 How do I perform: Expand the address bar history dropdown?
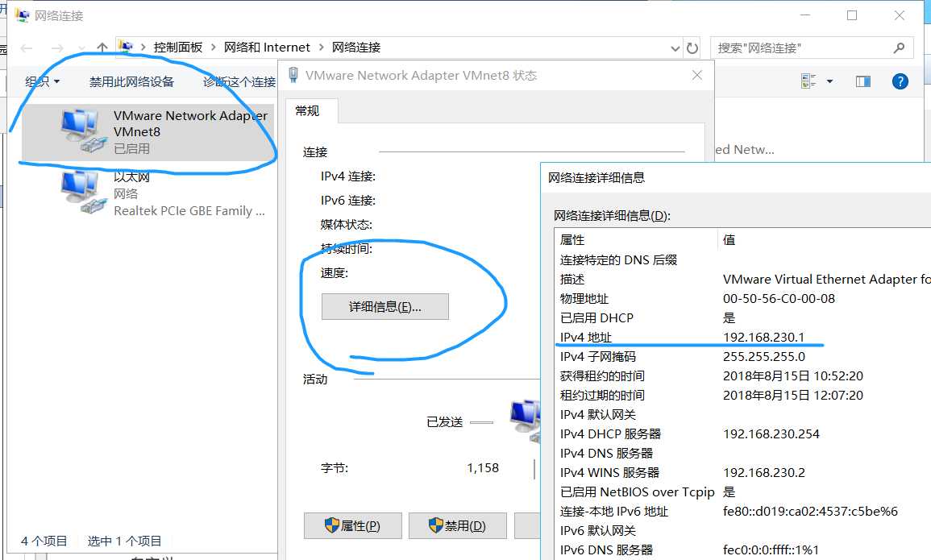click(675, 48)
